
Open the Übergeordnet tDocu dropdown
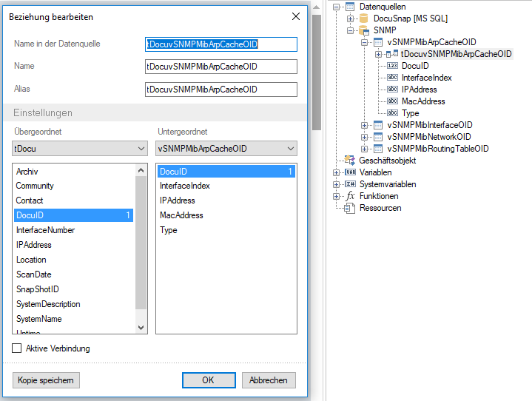(x=80, y=149)
